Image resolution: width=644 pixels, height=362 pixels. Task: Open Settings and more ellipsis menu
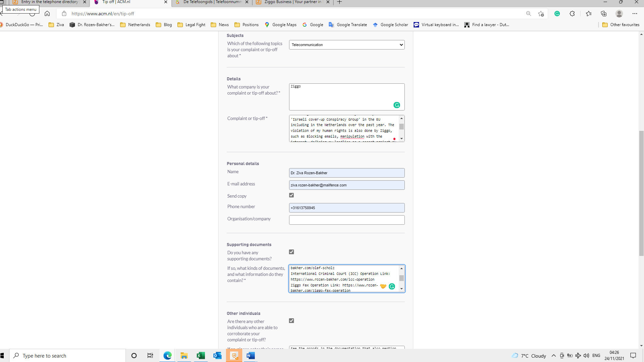[x=635, y=14]
